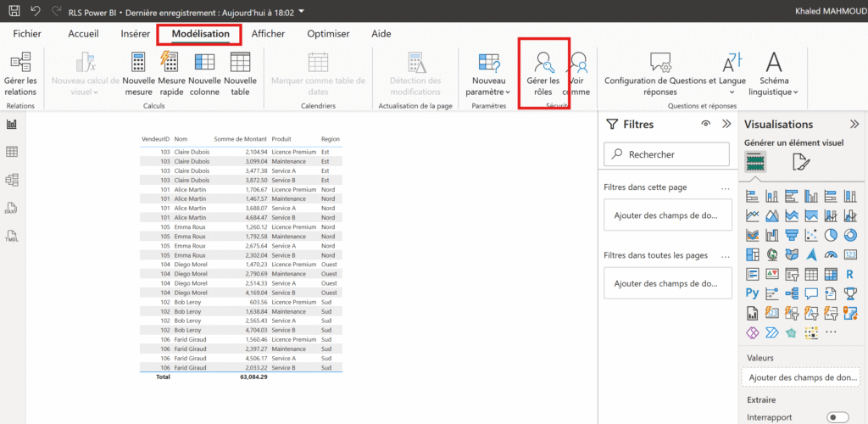Click the Langue ribbon button
Image resolution: width=868 pixels, height=424 pixels.
[732, 74]
